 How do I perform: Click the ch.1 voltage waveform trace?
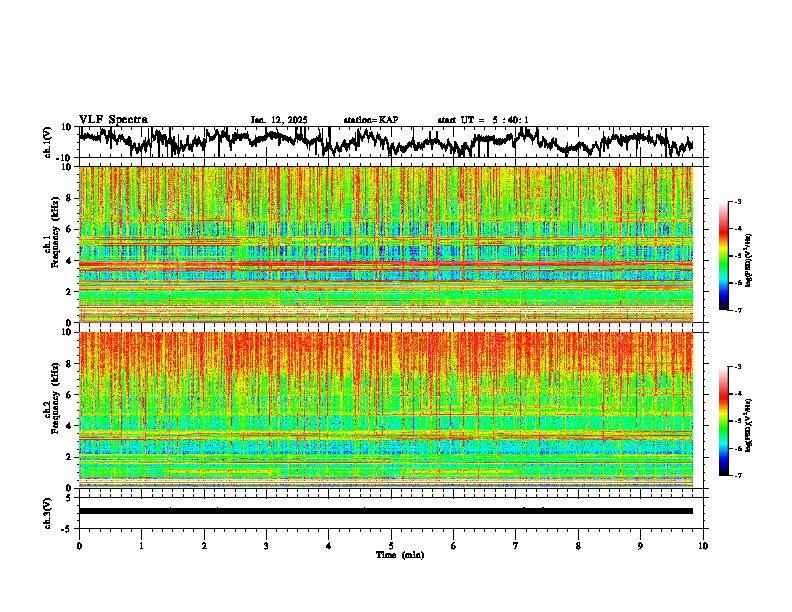(386, 141)
